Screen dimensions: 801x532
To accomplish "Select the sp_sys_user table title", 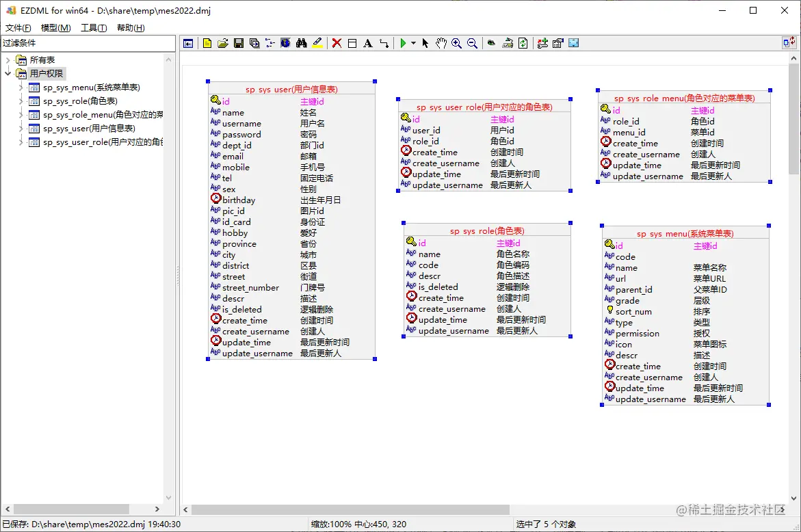I will (x=291, y=90).
